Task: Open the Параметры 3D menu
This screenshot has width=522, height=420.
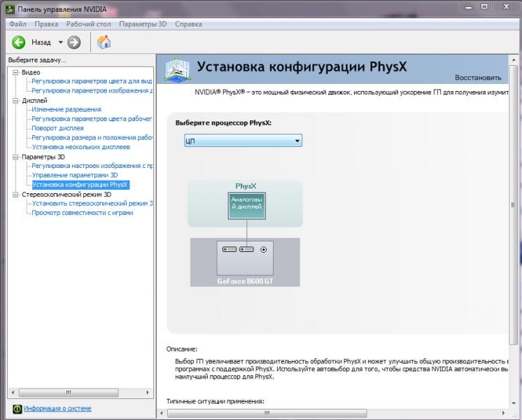Action: (143, 24)
